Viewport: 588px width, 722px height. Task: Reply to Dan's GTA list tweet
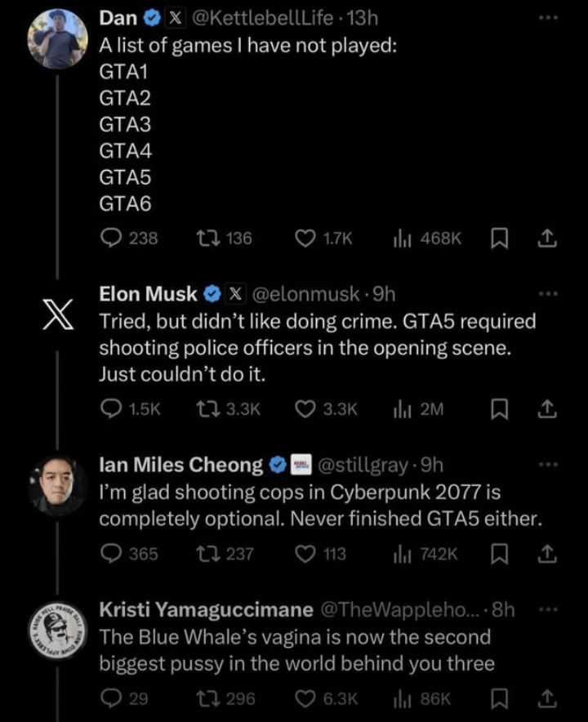[111, 238]
